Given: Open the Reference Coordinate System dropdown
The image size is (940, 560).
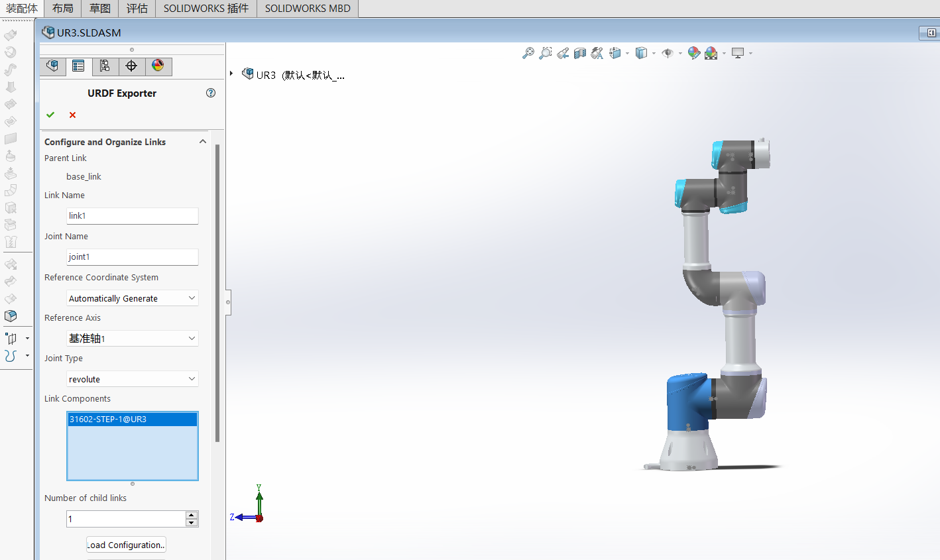Looking at the screenshot, I should click(x=192, y=298).
